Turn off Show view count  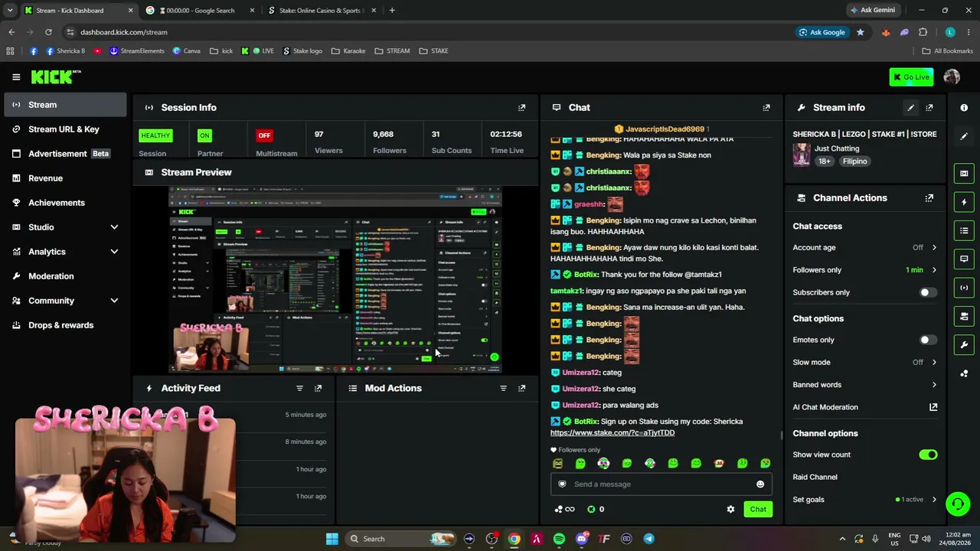click(928, 455)
